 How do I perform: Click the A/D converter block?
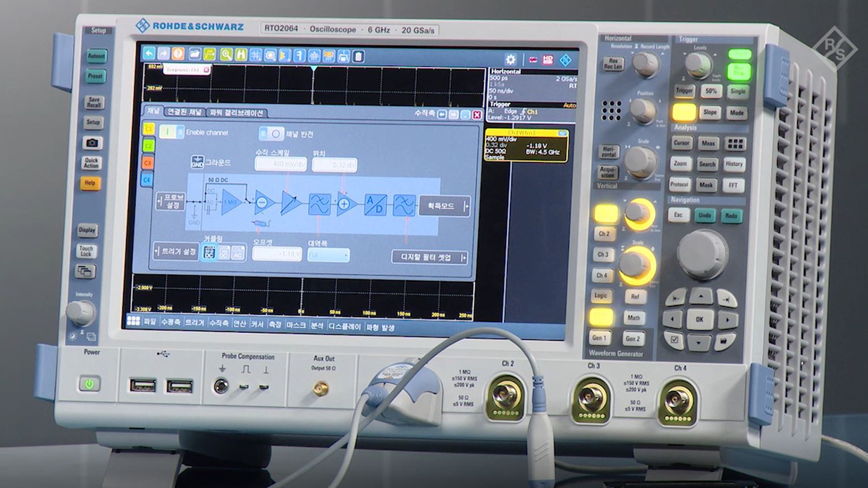[x=374, y=205]
